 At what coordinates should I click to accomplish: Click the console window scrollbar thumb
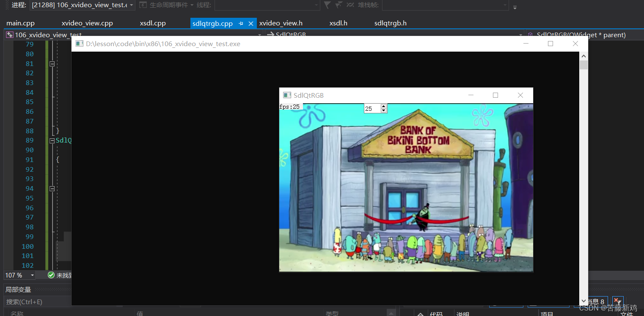click(584, 65)
